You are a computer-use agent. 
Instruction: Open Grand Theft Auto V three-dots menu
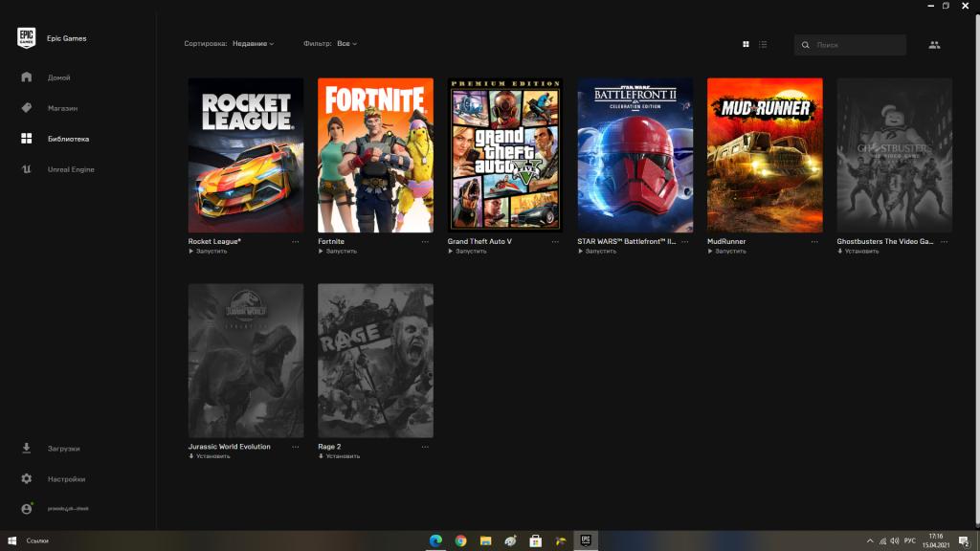click(x=555, y=242)
